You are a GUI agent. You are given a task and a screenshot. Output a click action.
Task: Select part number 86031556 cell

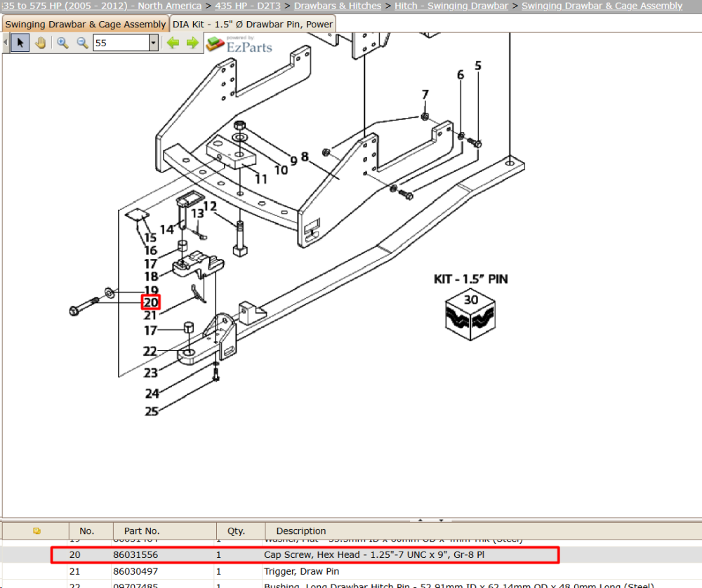[x=135, y=554]
